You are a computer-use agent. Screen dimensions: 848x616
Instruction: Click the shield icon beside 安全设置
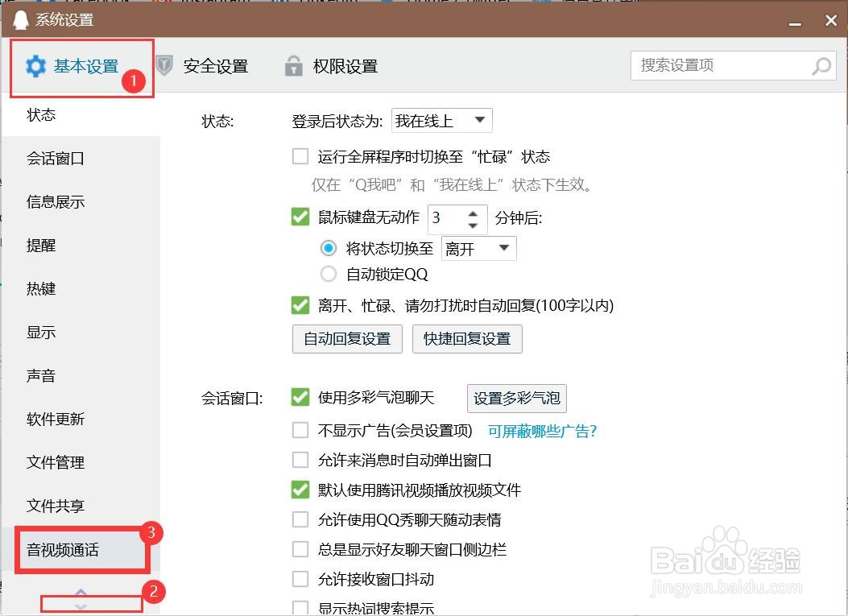[166, 66]
